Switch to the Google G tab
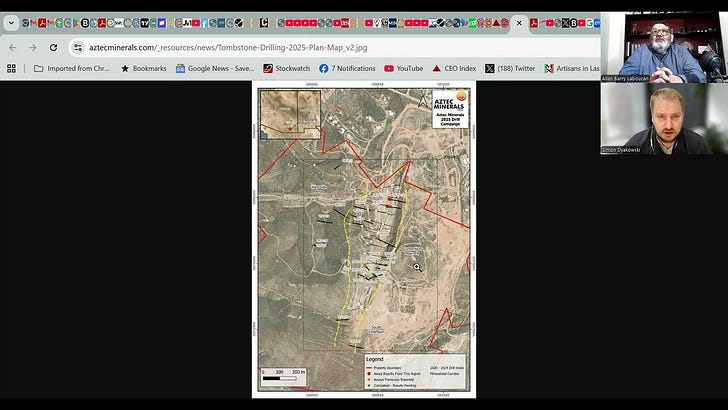The width and height of the screenshot is (728, 410). click(589, 23)
